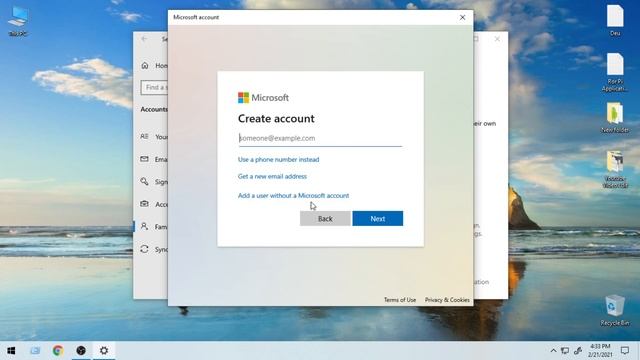Select the Deu file on desktop

615,20
